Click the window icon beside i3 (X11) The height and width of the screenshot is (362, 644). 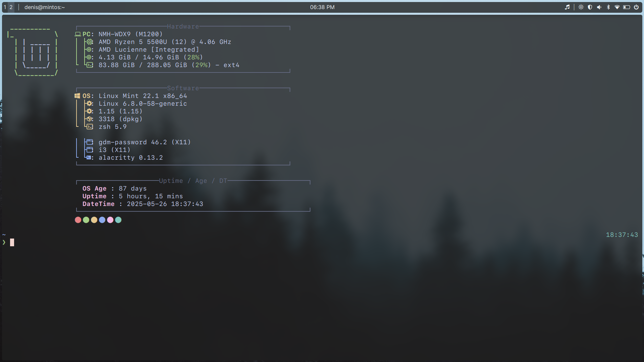point(90,150)
